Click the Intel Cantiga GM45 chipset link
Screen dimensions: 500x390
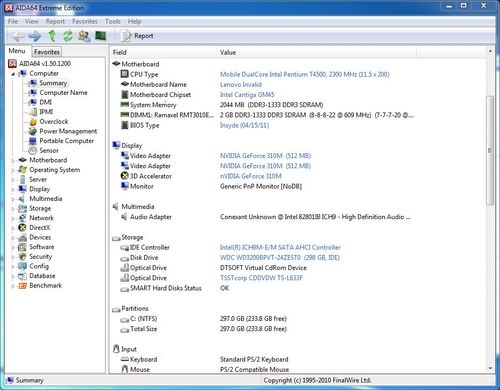[247, 95]
